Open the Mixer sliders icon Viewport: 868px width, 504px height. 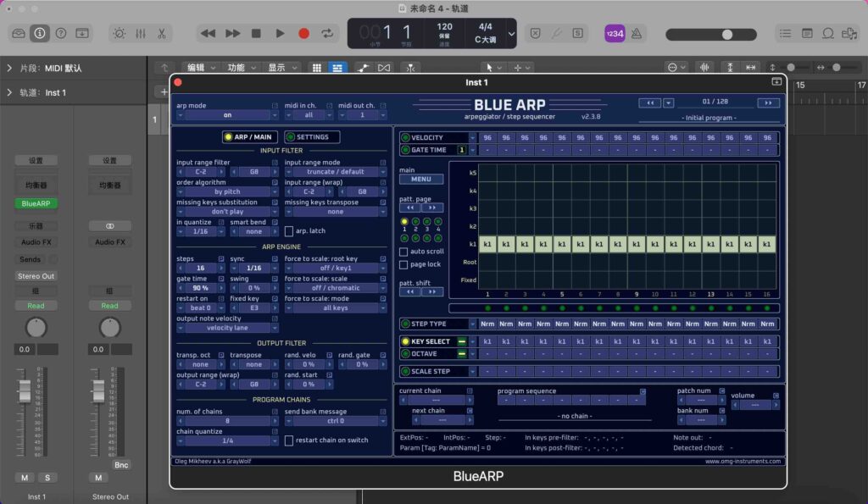141,33
